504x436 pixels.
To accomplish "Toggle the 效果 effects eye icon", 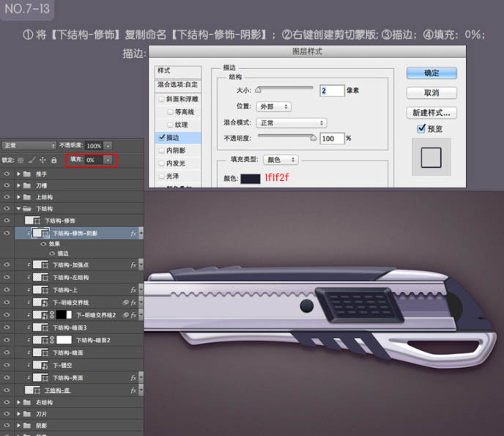I will coord(43,244).
